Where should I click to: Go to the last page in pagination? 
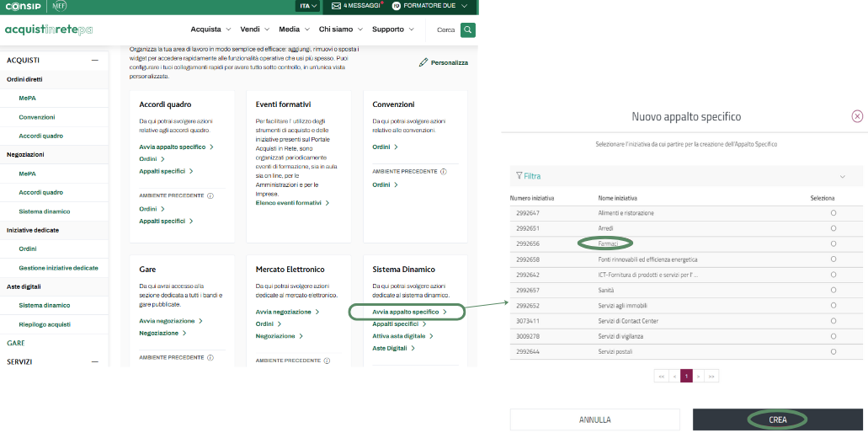(711, 376)
